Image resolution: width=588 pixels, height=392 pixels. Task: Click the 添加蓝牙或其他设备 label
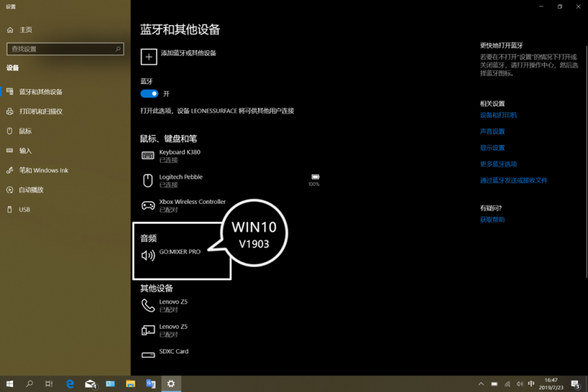click(x=189, y=53)
